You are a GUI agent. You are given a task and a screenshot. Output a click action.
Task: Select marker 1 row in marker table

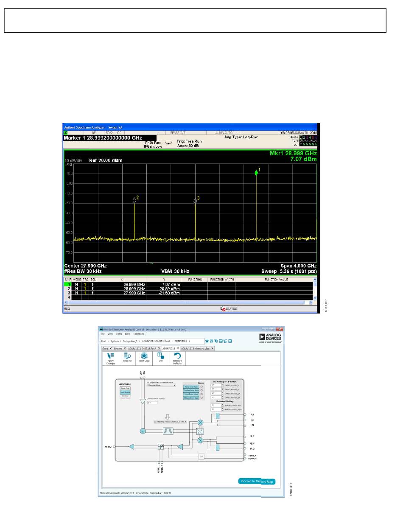(188, 284)
